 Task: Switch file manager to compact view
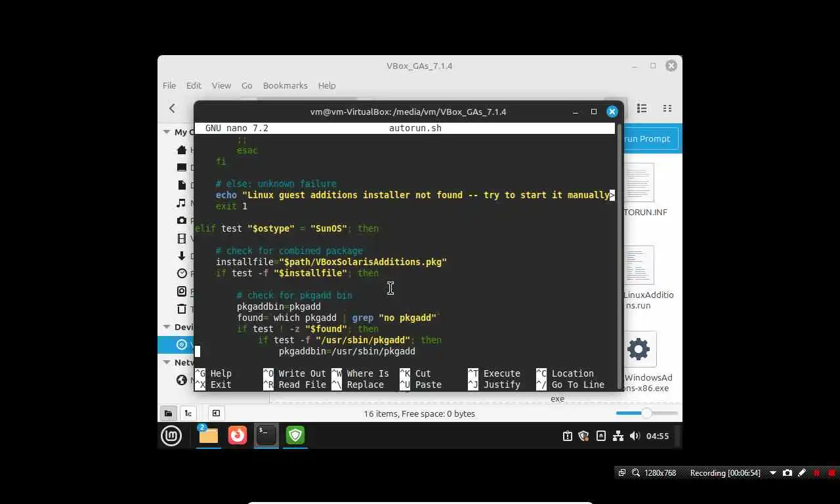667,108
